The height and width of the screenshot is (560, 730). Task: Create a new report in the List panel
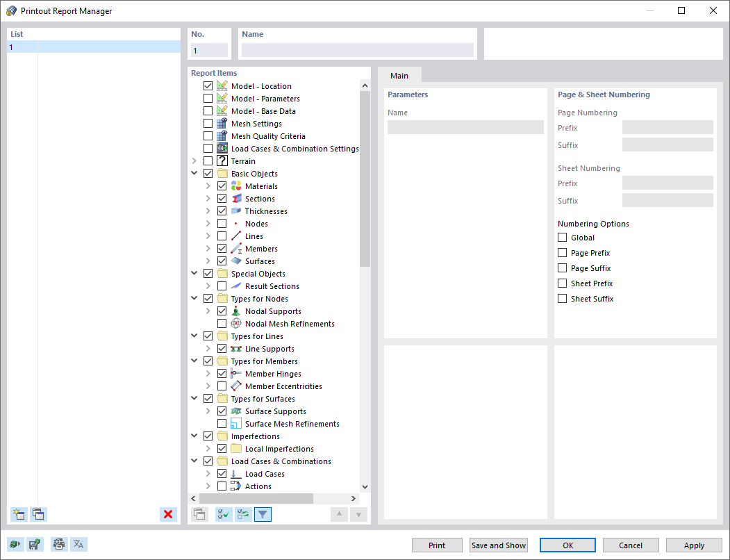point(19,514)
